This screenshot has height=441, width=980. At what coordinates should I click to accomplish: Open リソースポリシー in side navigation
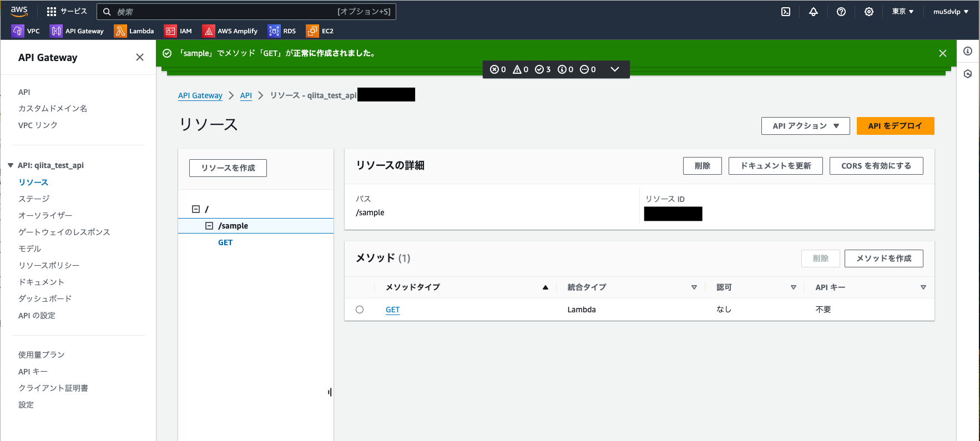point(49,265)
